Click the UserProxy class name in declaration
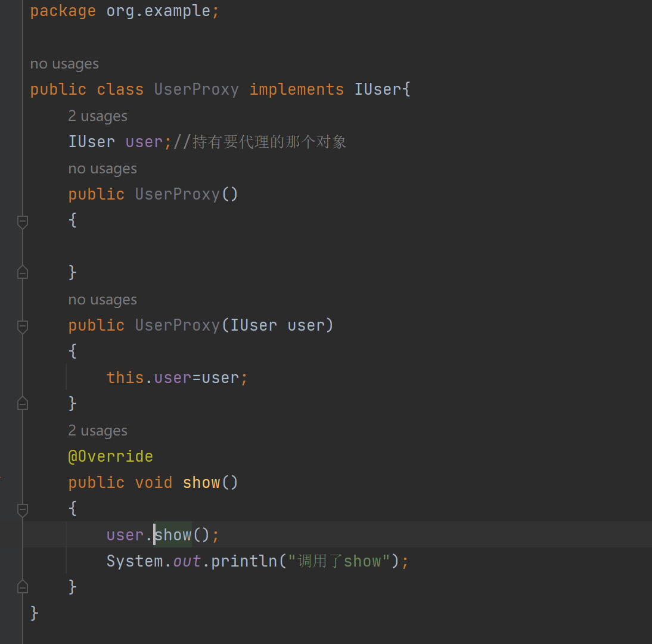This screenshot has height=644, width=652. point(196,89)
